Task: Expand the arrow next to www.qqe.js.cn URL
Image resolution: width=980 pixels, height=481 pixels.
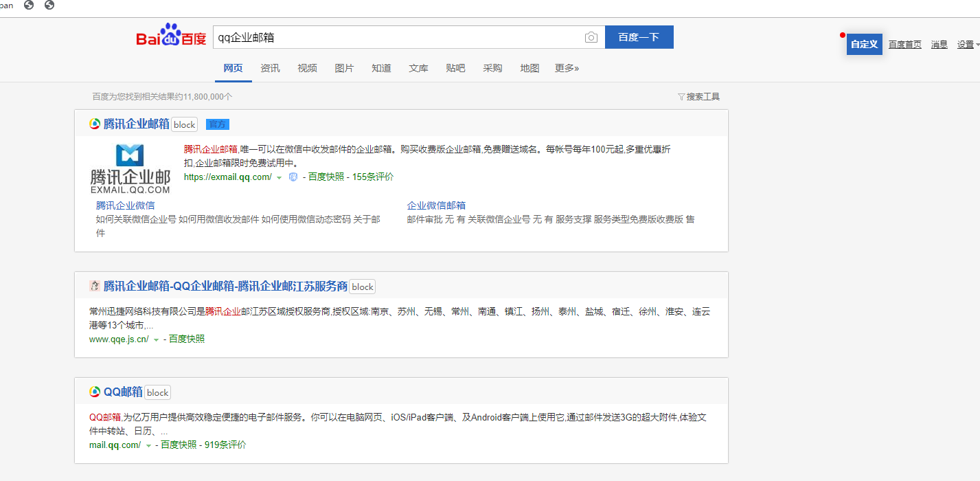Action: (x=156, y=340)
